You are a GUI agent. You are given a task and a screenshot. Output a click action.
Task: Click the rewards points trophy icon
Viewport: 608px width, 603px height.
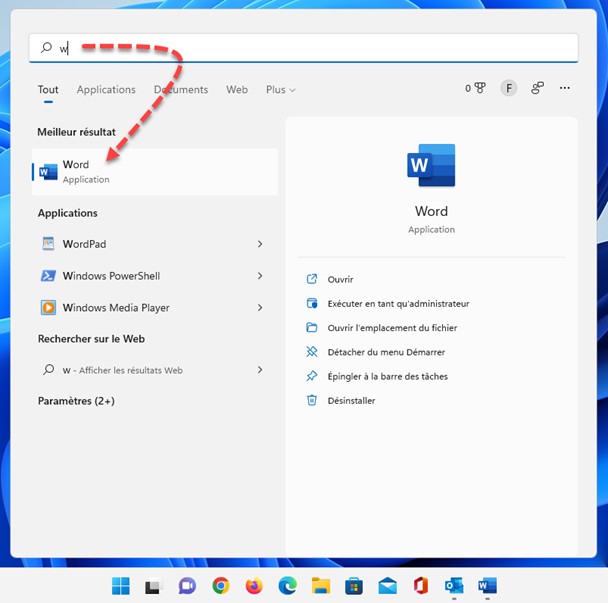pyautogui.click(x=479, y=88)
